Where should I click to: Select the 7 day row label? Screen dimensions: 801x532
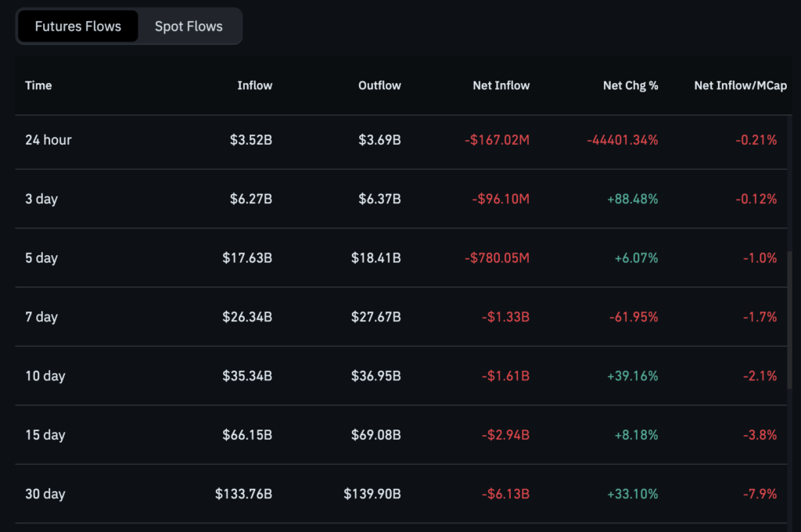41,317
